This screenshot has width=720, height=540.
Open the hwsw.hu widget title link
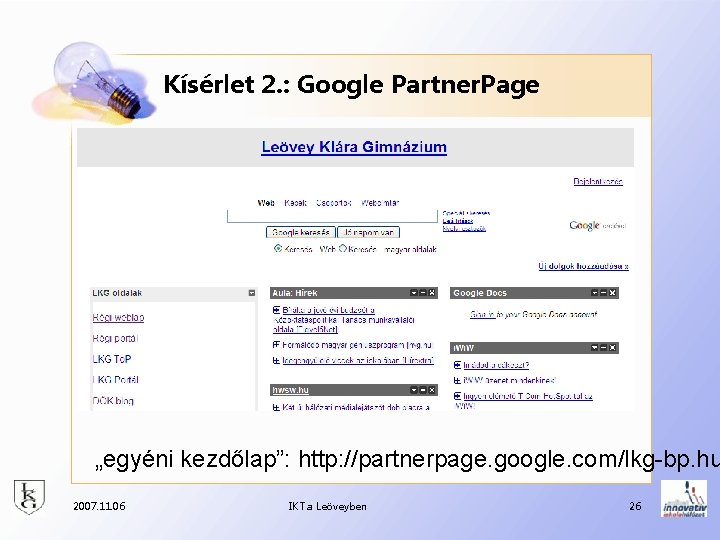290,390
